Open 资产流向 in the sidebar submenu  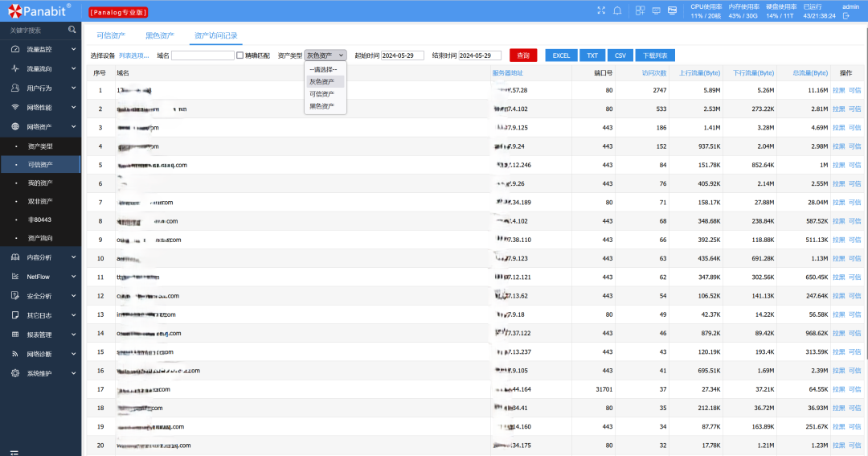40,238
